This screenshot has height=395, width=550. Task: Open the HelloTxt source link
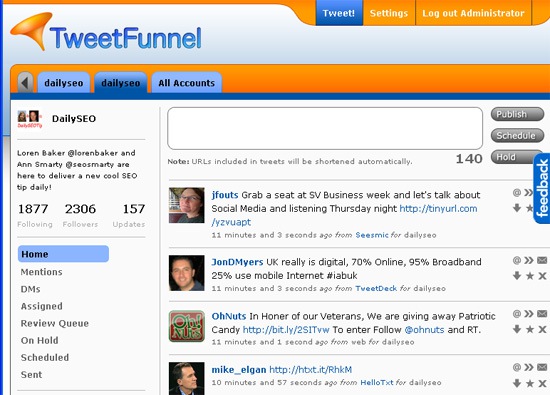pyautogui.click(x=377, y=382)
